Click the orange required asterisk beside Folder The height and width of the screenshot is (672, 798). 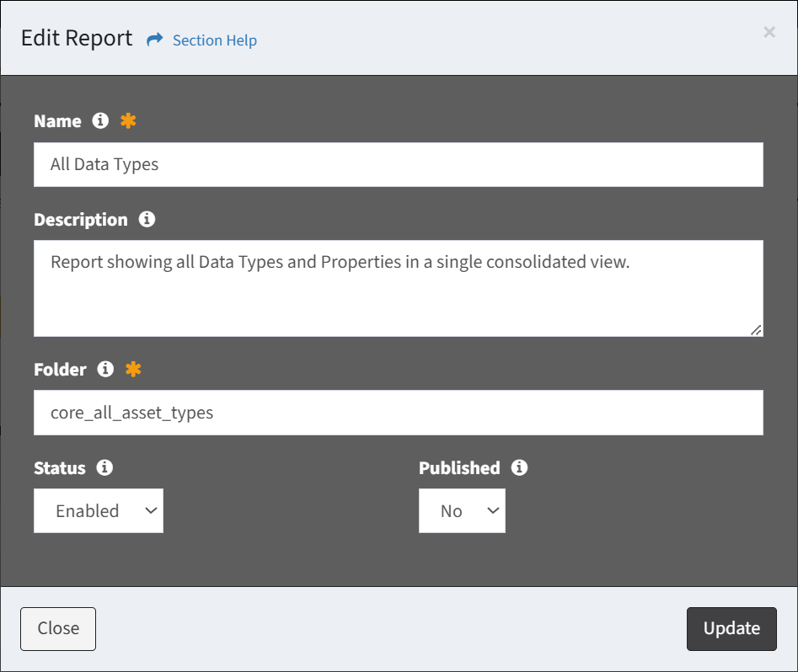click(133, 369)
